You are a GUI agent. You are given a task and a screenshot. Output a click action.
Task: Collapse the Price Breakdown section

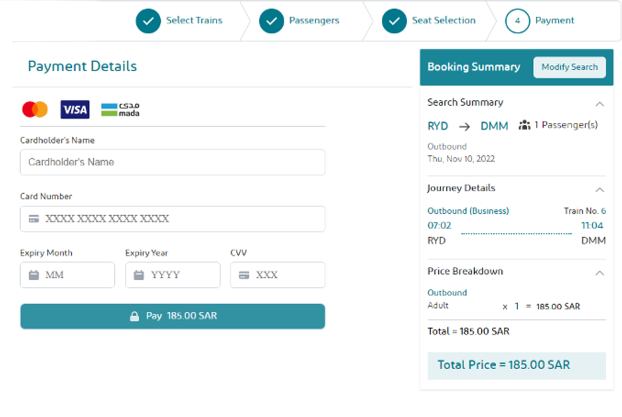pyautogui.click(x=599, y=272)
